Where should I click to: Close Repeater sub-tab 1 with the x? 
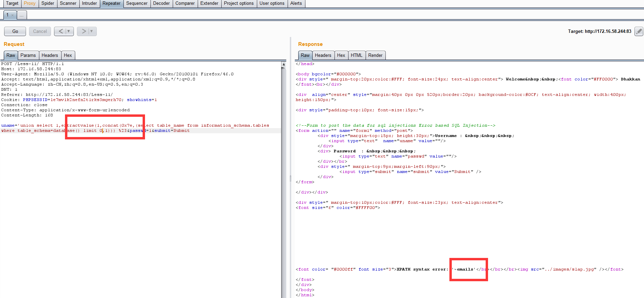(13, 15)
